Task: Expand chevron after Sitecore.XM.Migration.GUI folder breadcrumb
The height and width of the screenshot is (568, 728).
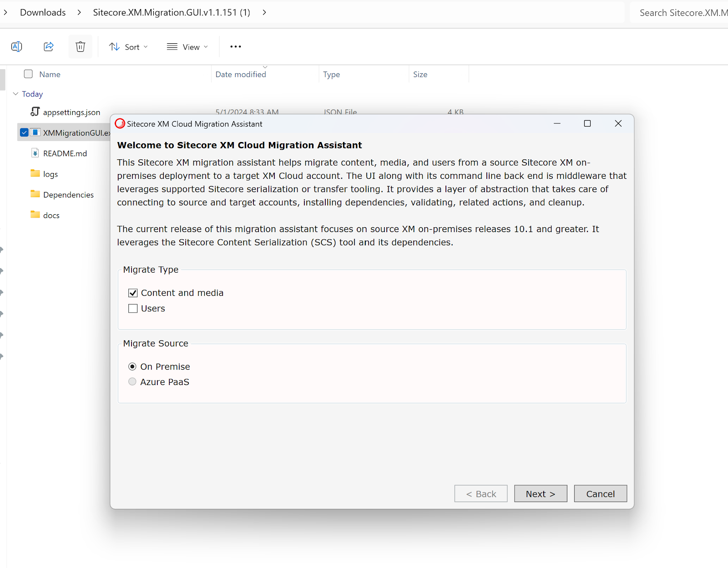Action: (264, 12)
